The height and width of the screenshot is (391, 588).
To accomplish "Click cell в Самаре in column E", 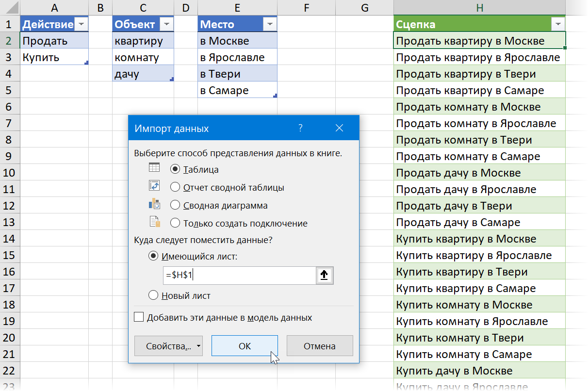I will point(238,90).
